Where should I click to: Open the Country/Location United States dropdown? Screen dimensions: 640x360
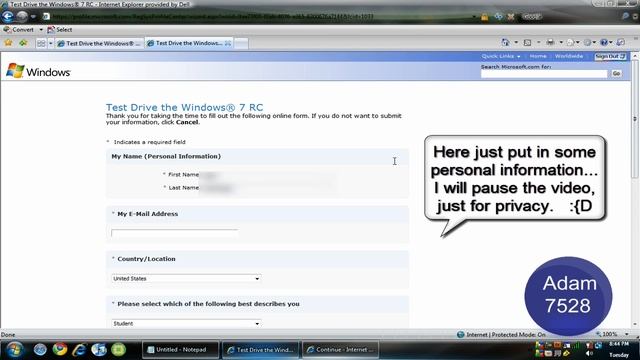(186, 278)
